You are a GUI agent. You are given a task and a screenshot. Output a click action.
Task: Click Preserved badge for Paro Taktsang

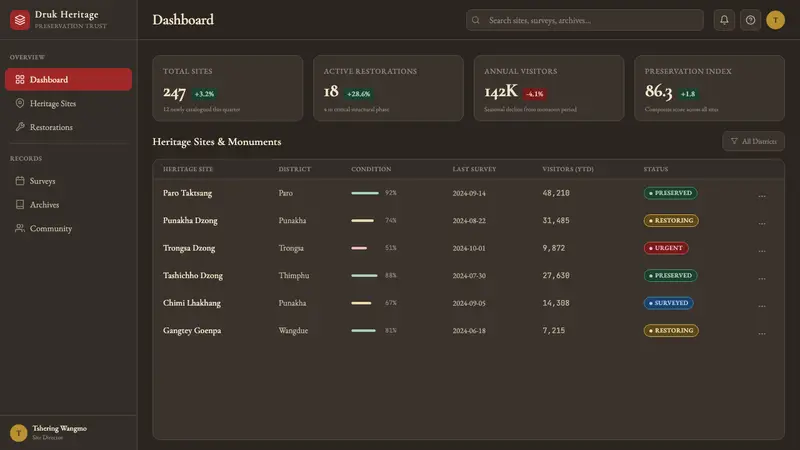click(x=670, y=193)
